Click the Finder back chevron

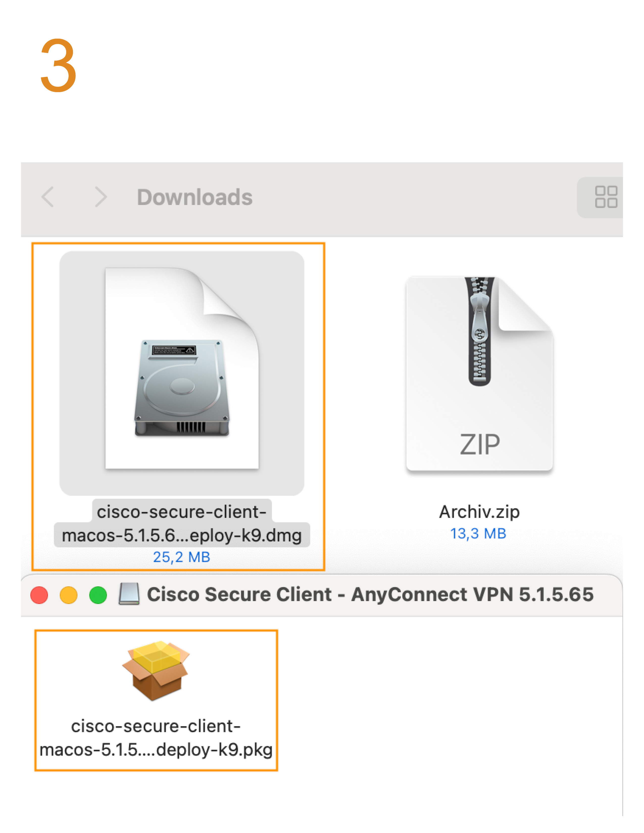pos(48,197)
